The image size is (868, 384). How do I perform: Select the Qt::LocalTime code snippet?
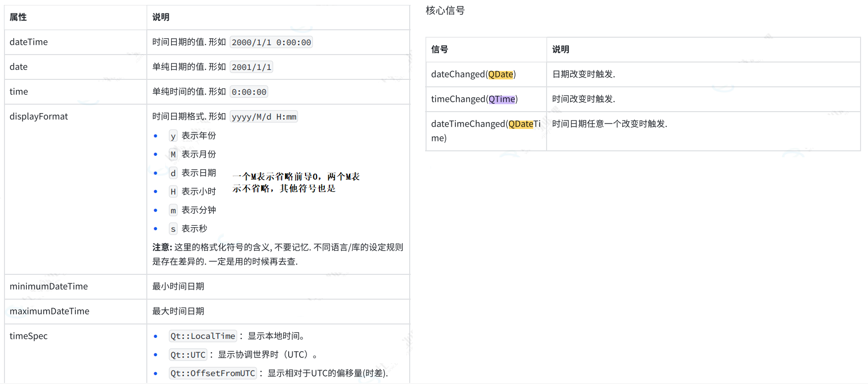tap(202, 336)
